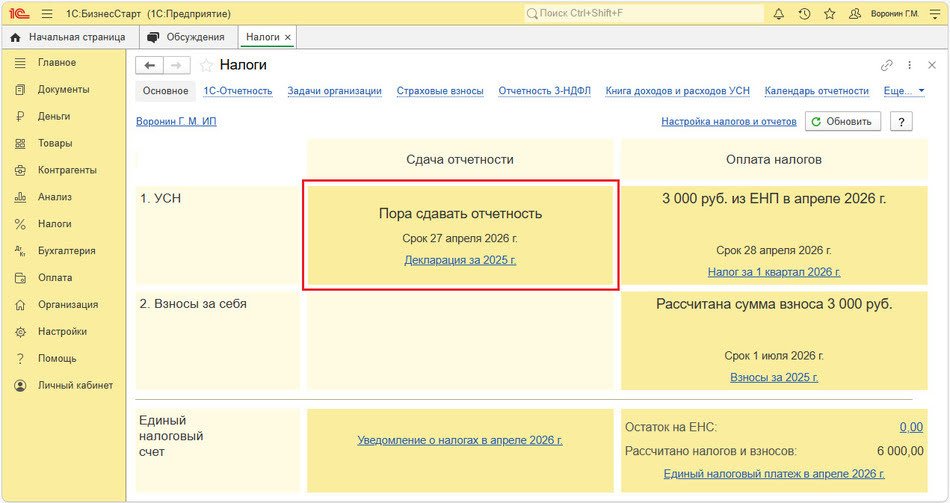Open Главное section in sidebar
The height and width of the screenshot is (503, 950).
pyautogui.click(x=57, y=62)
